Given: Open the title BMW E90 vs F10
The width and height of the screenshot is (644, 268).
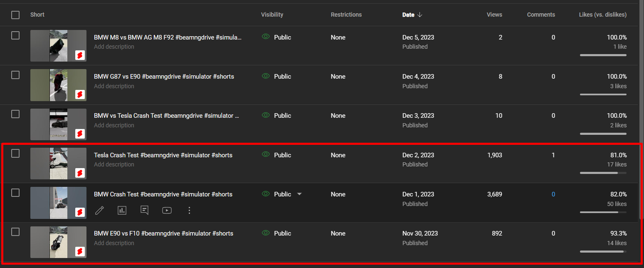Looking at the screenshot, I should click(x=163, y=233).
